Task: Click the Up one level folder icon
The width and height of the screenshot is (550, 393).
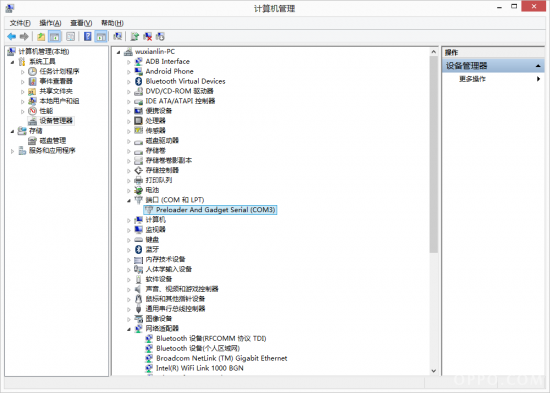Action: [41, 36]
